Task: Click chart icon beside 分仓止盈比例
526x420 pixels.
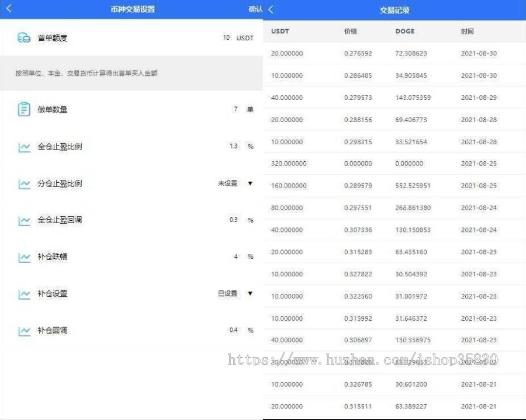Action: (x=24, y=183)
